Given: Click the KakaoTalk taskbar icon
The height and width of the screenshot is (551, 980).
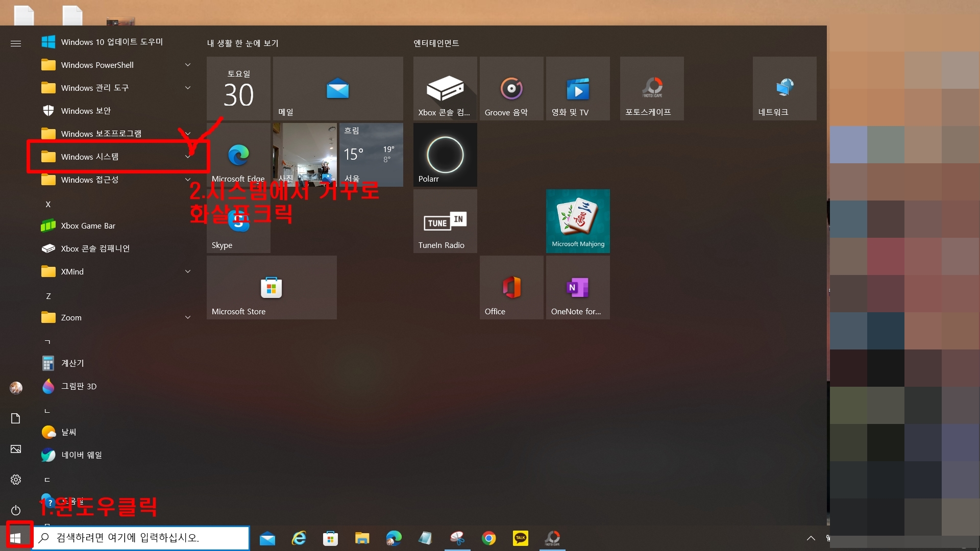Looking at the screenshot, I should point(521,538).
